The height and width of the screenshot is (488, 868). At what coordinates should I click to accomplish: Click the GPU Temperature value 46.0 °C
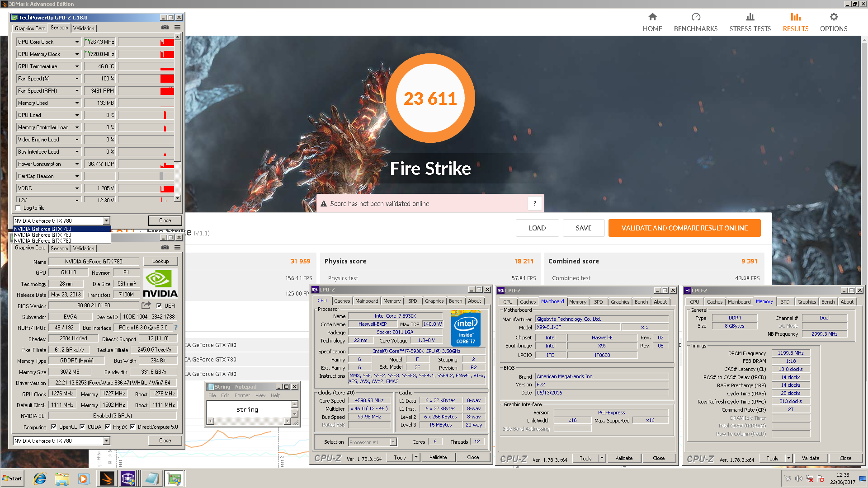pyautogui.click(x=100, y=66)
